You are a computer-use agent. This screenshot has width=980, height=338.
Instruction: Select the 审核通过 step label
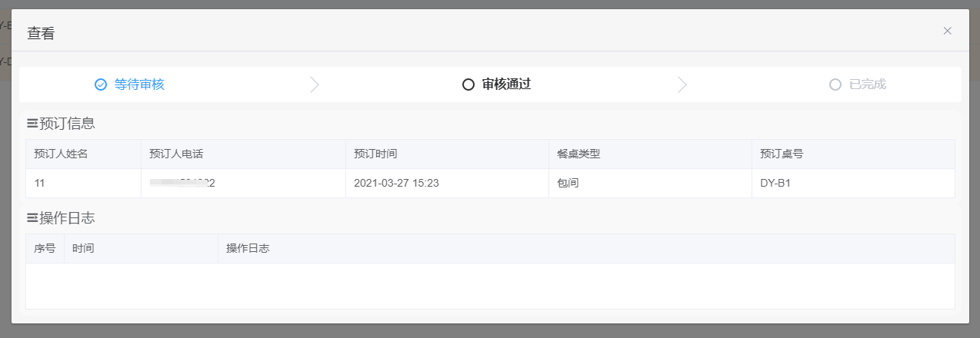pyautogui.click(x=506, y=84)
